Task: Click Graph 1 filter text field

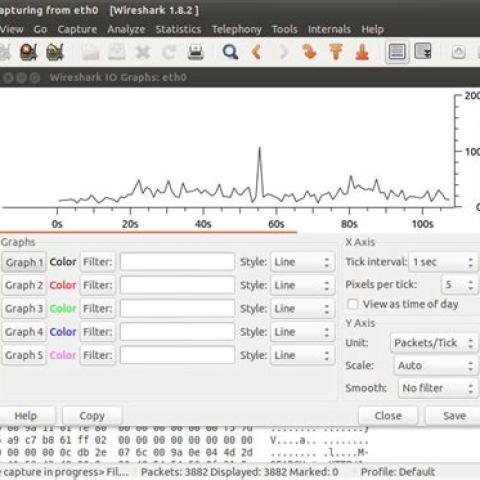Action: click(x=177, y=262)
